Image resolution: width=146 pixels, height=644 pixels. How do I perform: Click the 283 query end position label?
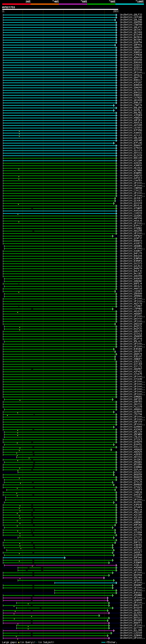(115, 11)
